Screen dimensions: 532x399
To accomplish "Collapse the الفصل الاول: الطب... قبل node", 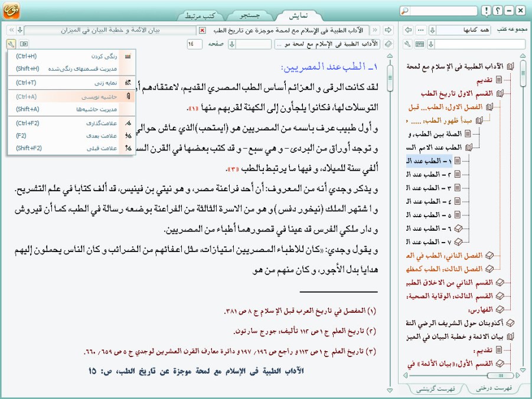I will [489, 107].
